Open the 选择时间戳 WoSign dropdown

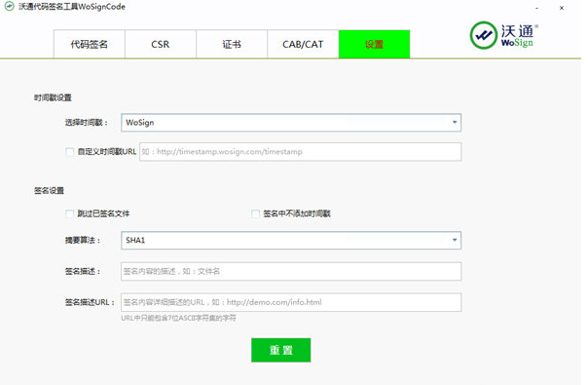(x=291, y=123)
